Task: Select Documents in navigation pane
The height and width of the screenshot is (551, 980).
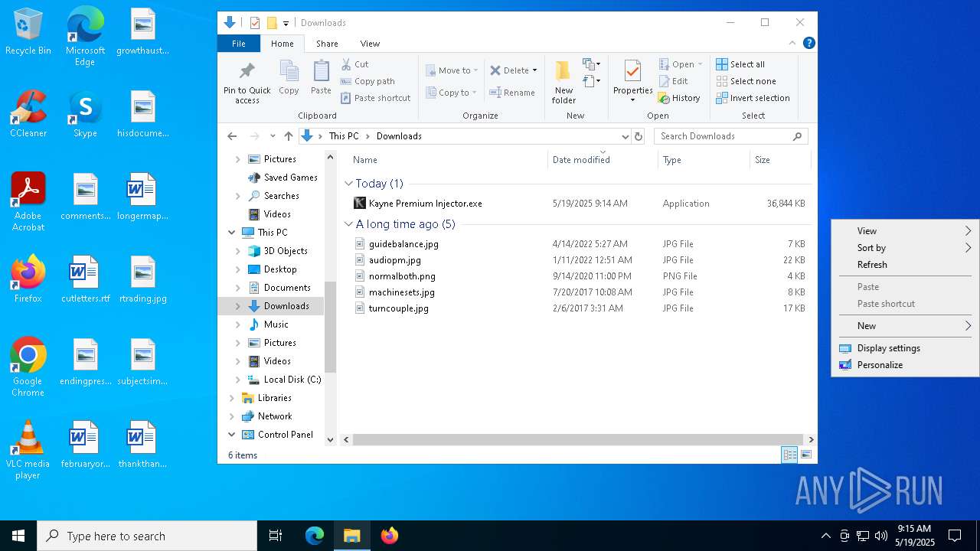Action: point(286,288)
